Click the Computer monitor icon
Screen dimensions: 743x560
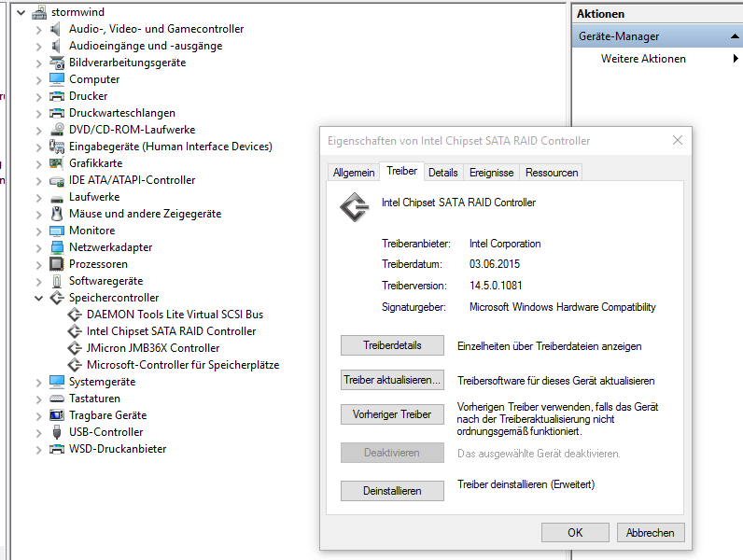pos(57,79)
